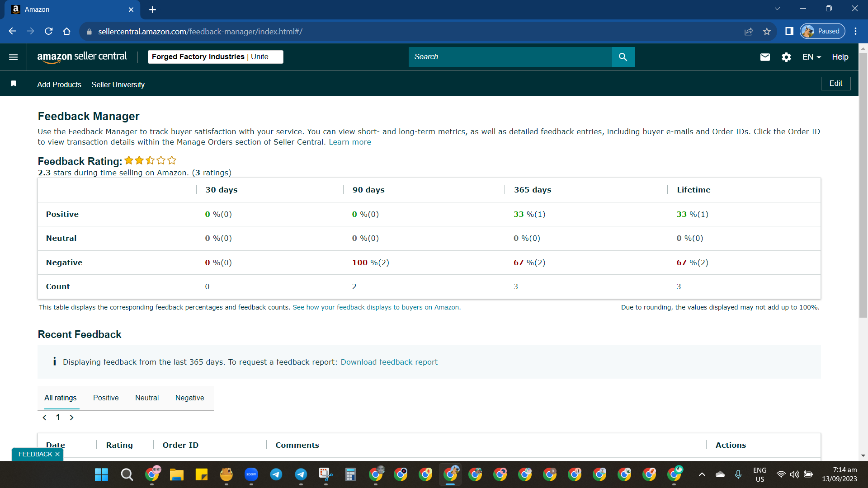Image resolution: width=868 pixels, height=488 pixels.
Task: Open File Explorer from taskbar
Action: (x=177, y=474)
